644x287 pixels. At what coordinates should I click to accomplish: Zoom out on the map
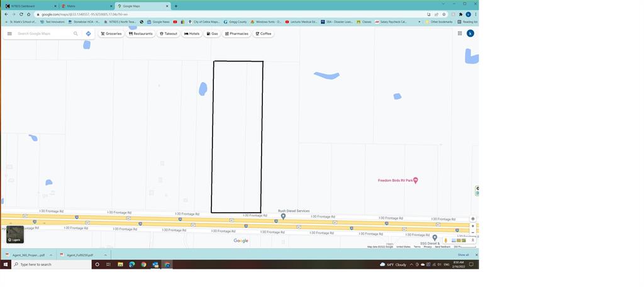473,232
